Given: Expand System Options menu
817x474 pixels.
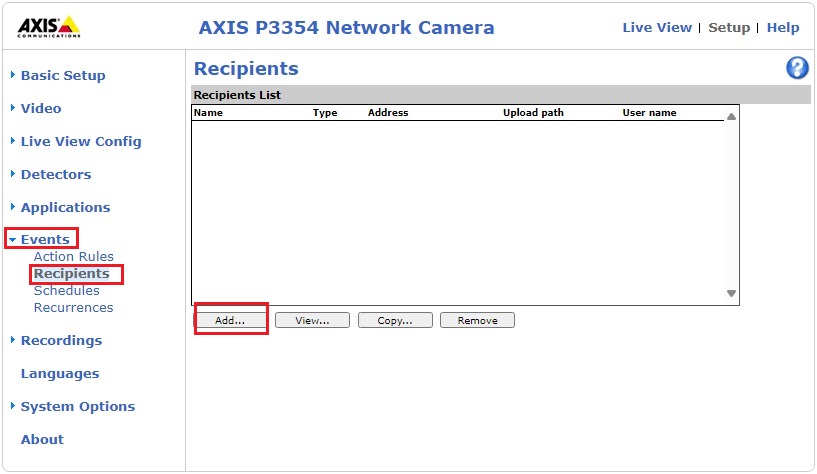Looking at the screenshot, I should click(x=77, y=406).
